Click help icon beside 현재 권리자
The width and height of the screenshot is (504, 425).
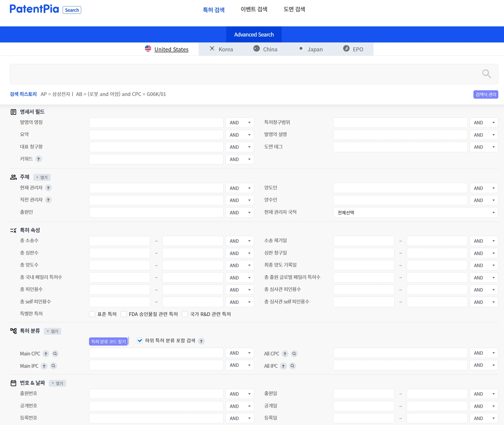48,188
